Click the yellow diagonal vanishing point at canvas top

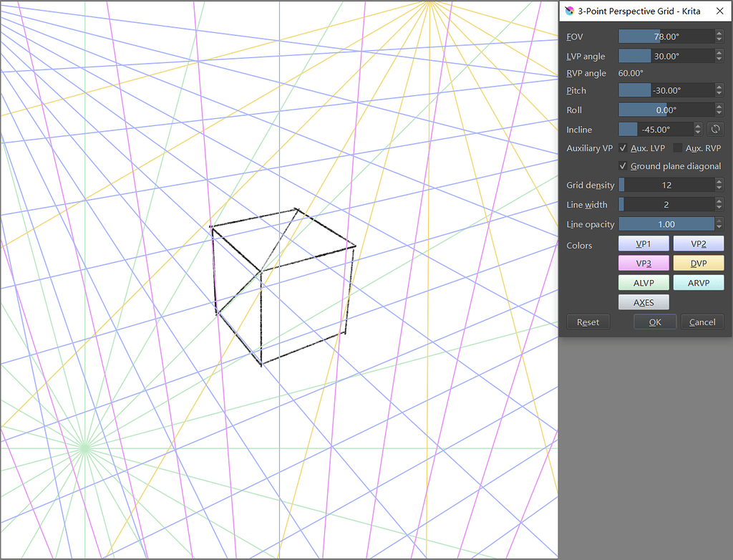point(428,3)
